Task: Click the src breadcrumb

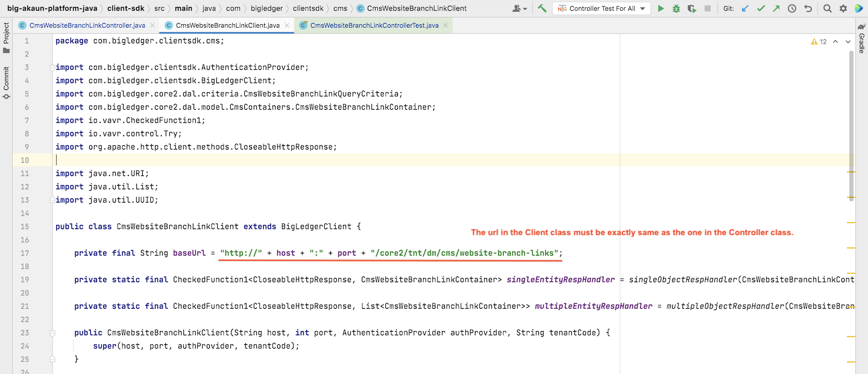Action: point(159,8)
